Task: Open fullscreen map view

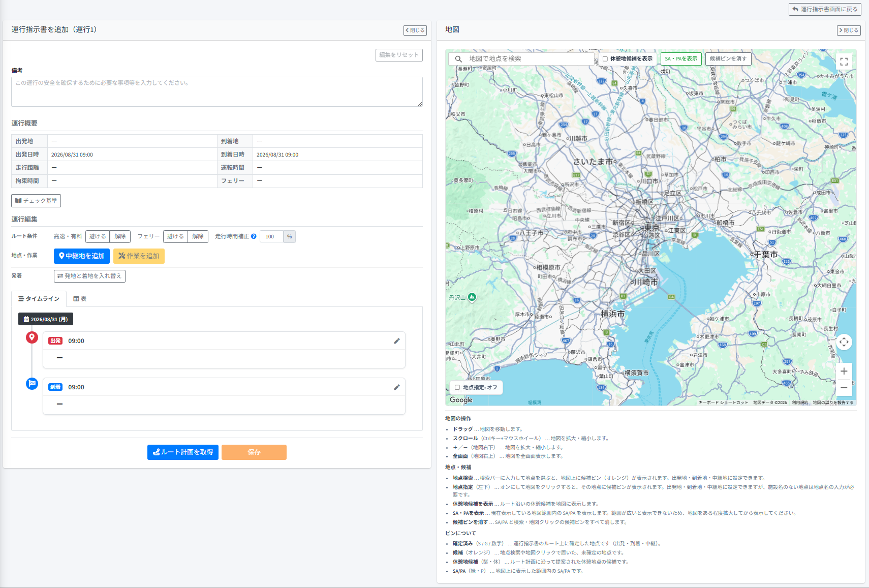Action: point(844,62)
